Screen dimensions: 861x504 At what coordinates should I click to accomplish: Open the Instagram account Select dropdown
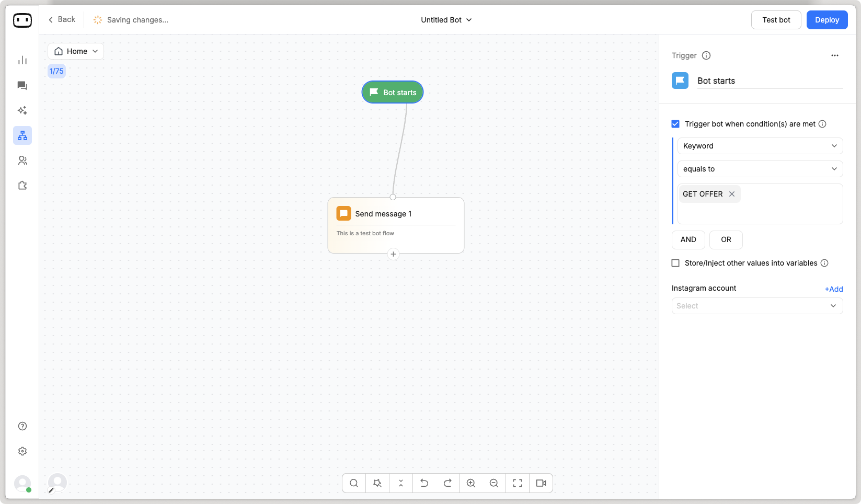(x=756, y=306)
